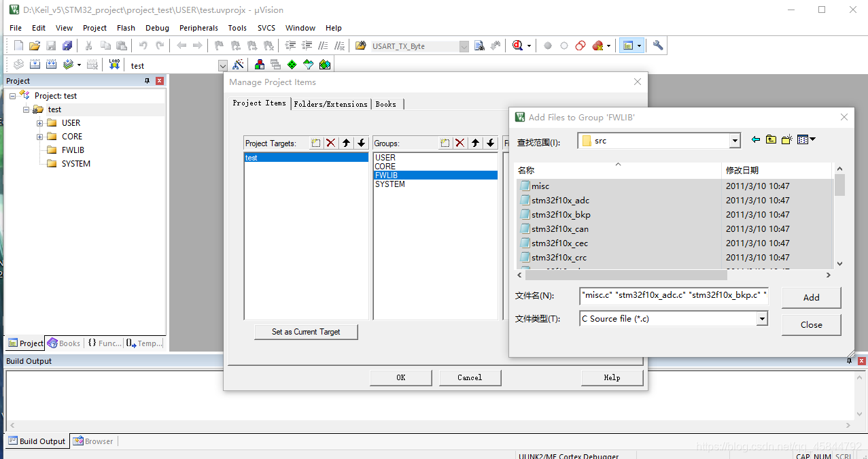Open the debug session dropdown arrow
868x459 pixels.
pyautogui.click(x=529, y=46)
